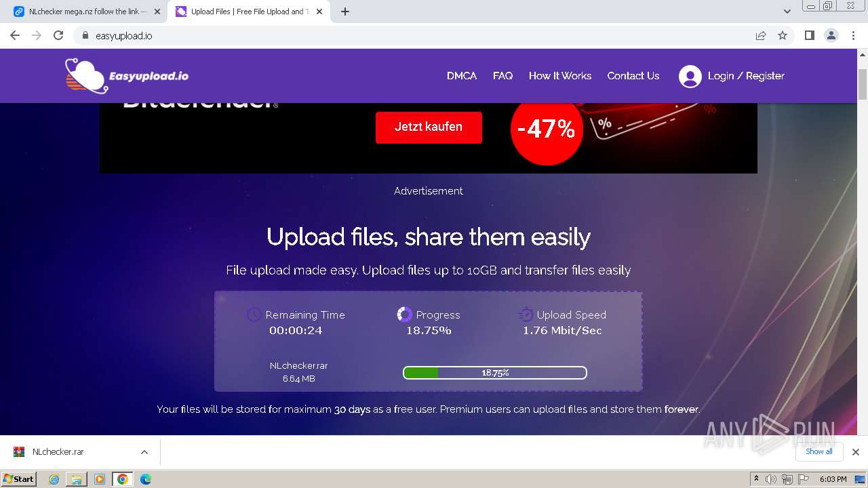The width and height of the screenshot is (868, 488).
Task: Click the Advertisement label
Action: (x=429, y=191)
